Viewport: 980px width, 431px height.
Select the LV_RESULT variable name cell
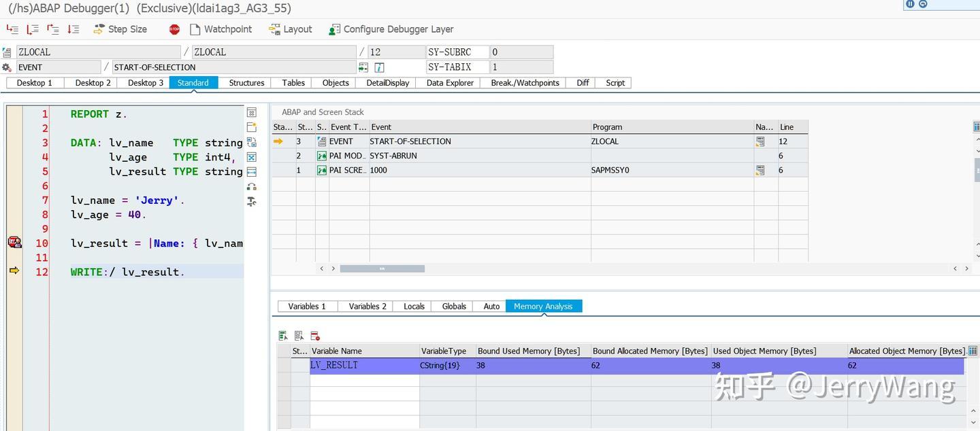click(x=365, y=366)
